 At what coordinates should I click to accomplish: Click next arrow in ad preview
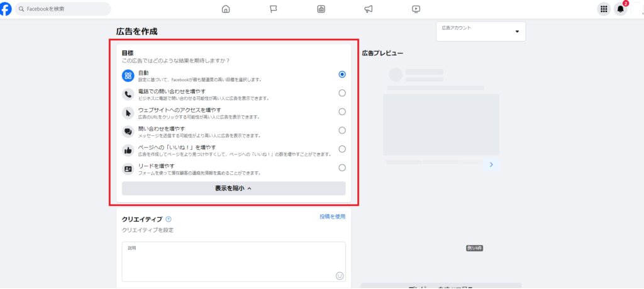(491, 164)
